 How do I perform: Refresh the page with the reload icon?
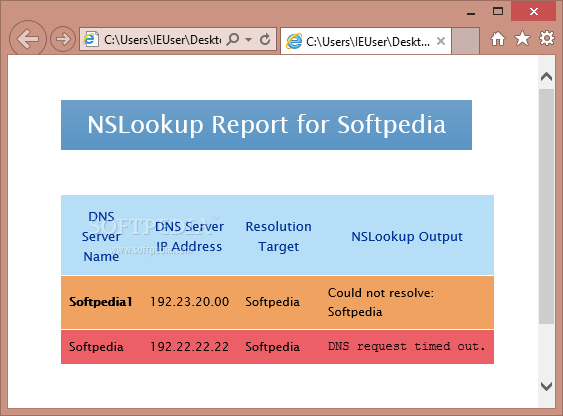pos(265,39)
